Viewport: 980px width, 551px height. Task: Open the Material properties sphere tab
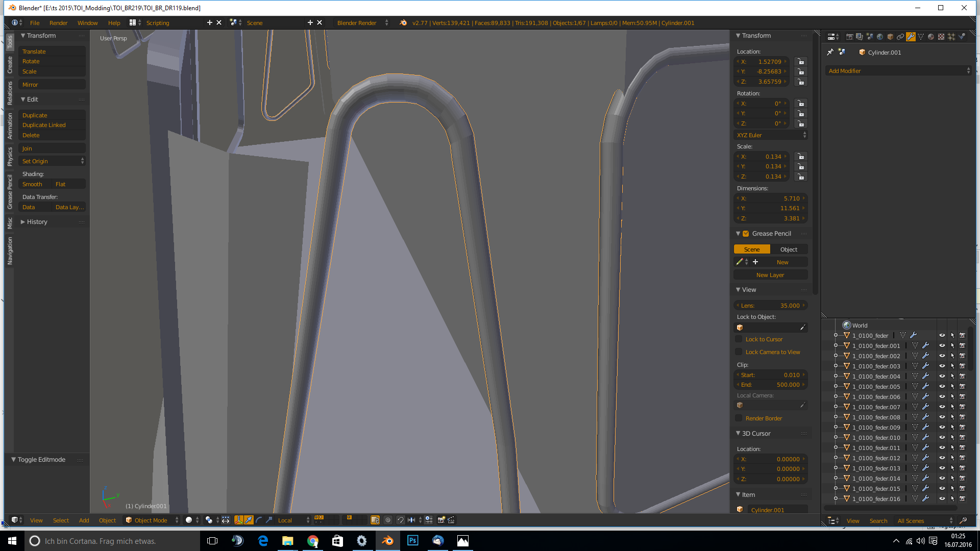coord(931,37)
